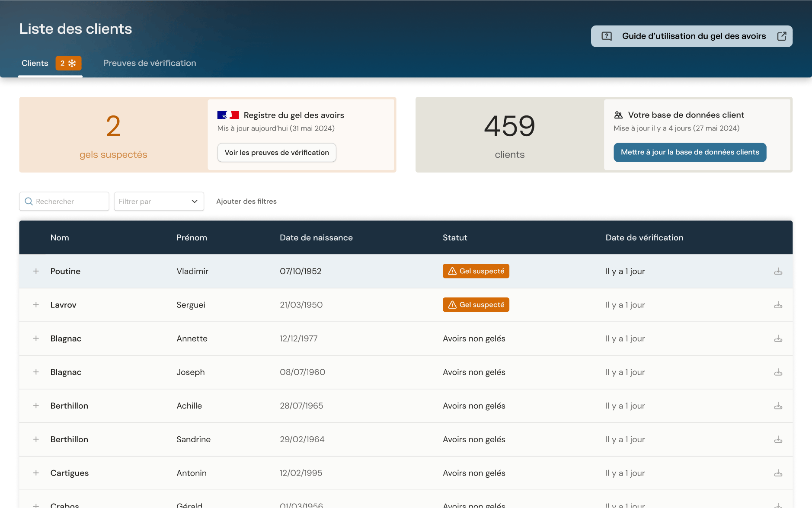Open the Filtrer par dropdown

click(x=159, y=201)
